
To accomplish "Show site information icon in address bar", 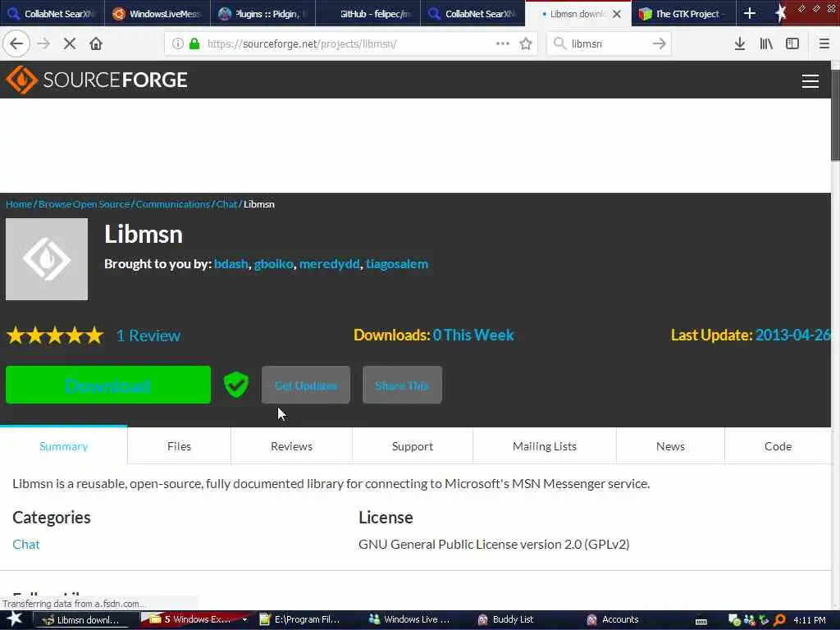I will (x=177, y=43).
